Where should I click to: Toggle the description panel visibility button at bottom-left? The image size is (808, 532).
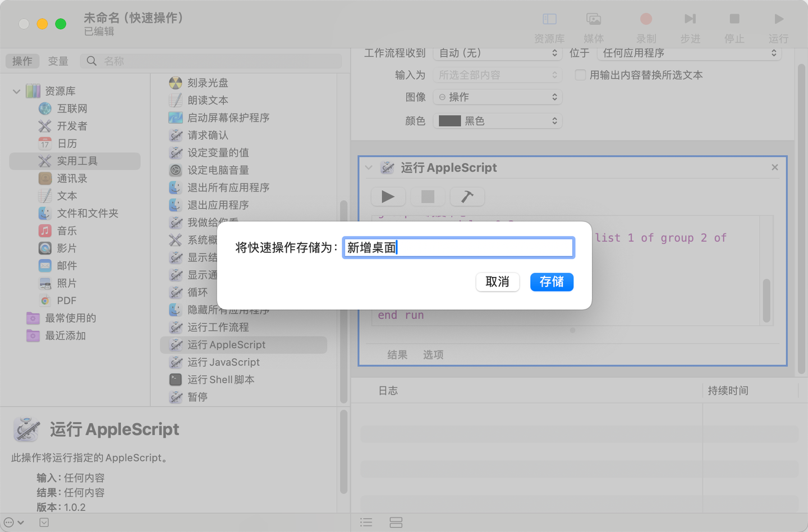(44, 522)
